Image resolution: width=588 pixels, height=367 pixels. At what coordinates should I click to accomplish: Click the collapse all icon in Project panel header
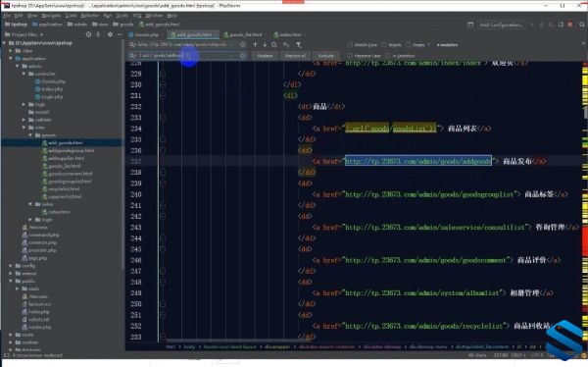pos(98,34)
